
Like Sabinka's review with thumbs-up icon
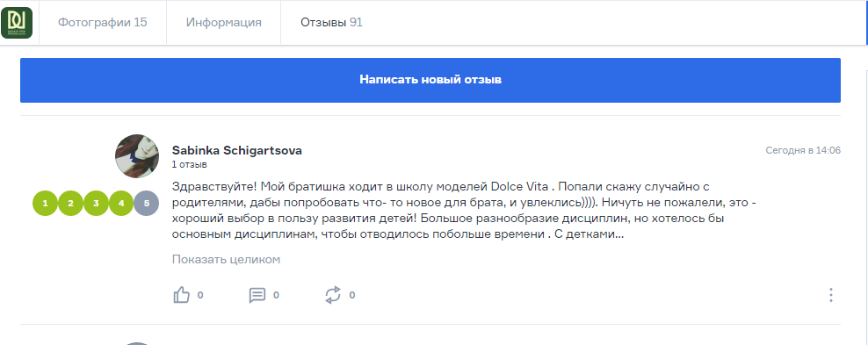pos(182,295)
